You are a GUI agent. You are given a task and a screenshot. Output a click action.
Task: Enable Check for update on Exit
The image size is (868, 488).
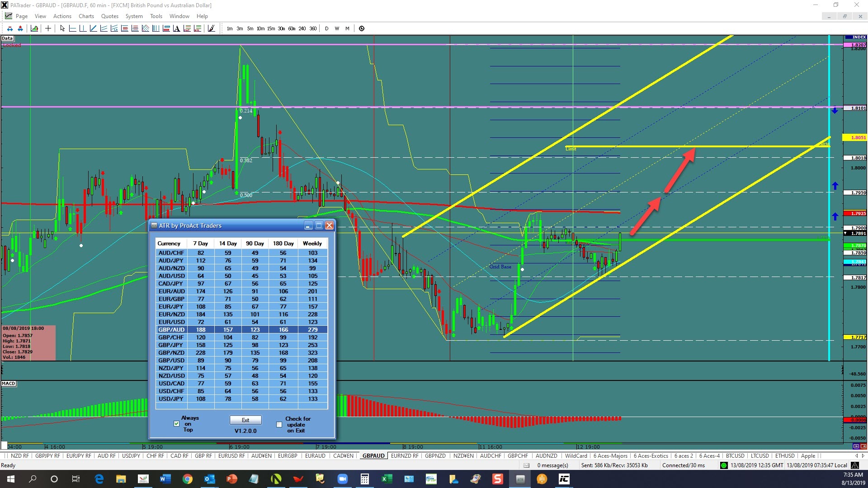pos(279,424)
